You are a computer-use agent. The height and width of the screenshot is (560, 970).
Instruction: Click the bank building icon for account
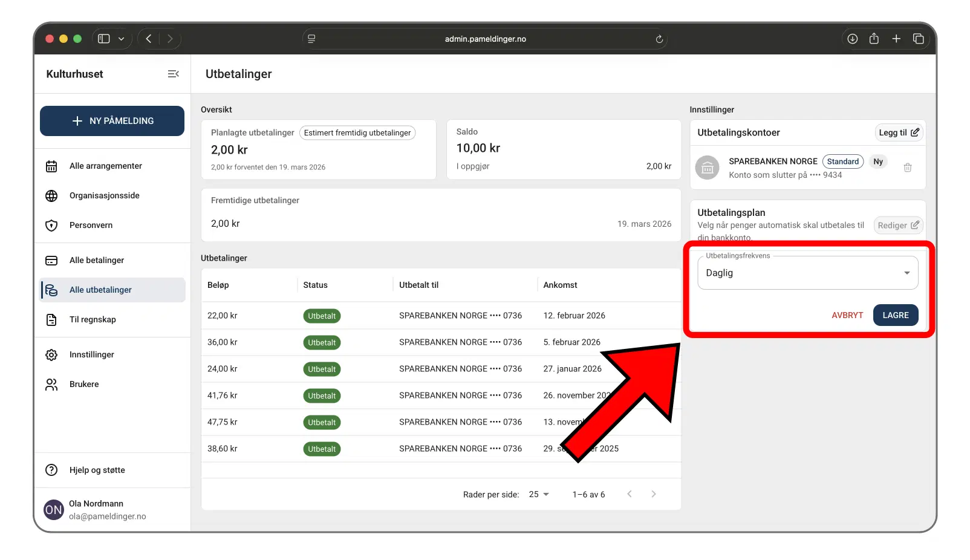point(707,168)
